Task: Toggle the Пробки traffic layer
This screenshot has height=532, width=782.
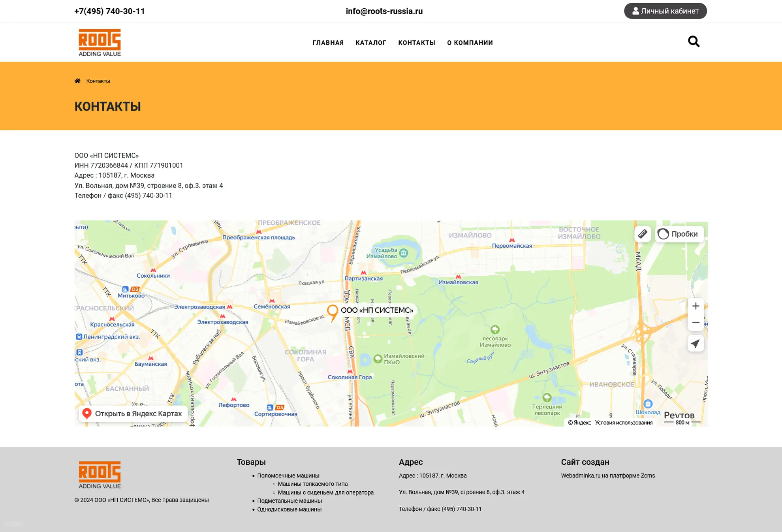Action: [x=679, y=234]
